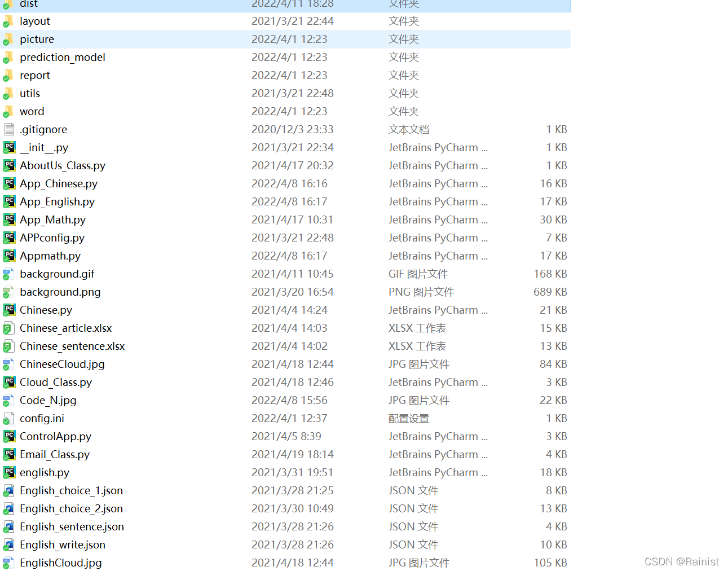Click the layout folder icon

pyautogui.click(x=8, y=21)
